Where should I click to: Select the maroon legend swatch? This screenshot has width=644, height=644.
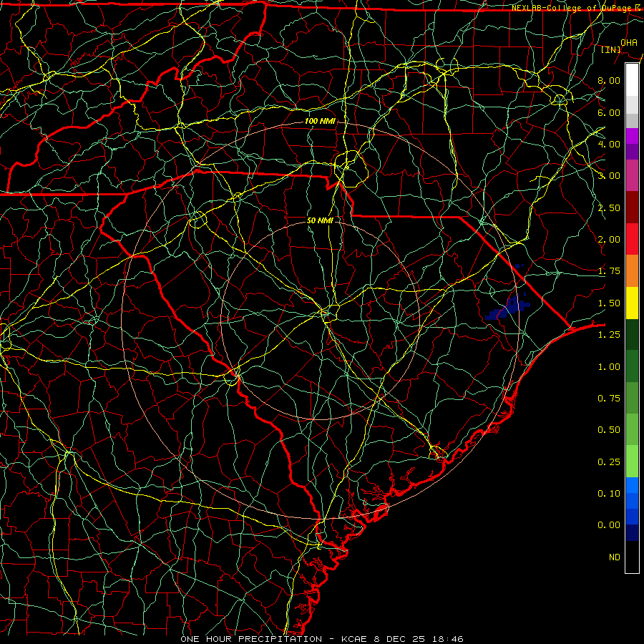(x=632, y=208)
